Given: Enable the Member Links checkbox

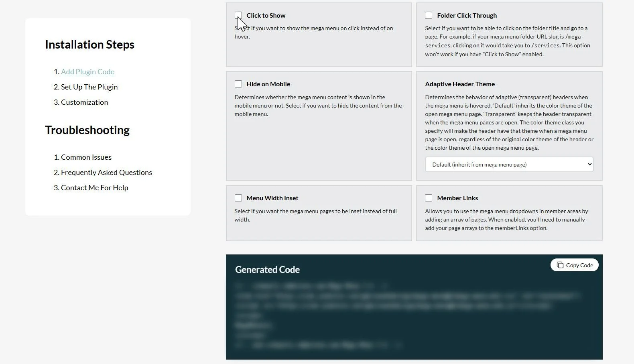Looking at the screenshot, I should (429, 198).
